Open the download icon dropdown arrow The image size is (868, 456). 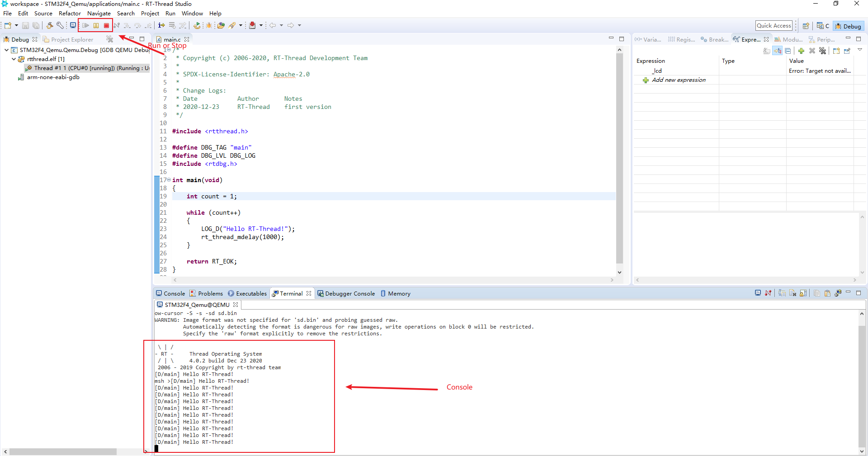click(x=261, y=25)
